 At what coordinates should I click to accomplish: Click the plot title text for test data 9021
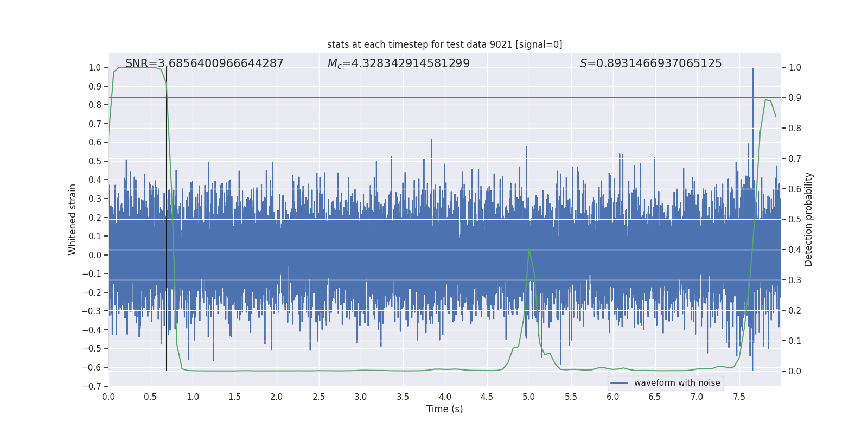[x=444, y=44]
